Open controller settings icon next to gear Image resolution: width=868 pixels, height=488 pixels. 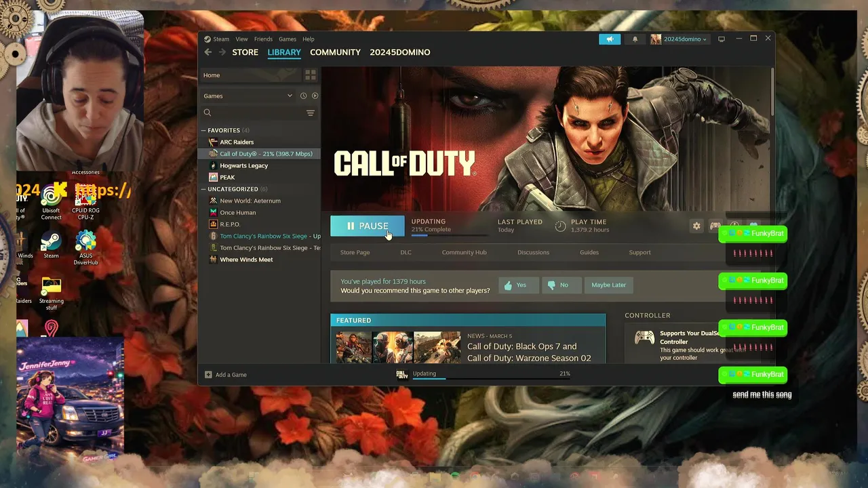pos(715,226)
